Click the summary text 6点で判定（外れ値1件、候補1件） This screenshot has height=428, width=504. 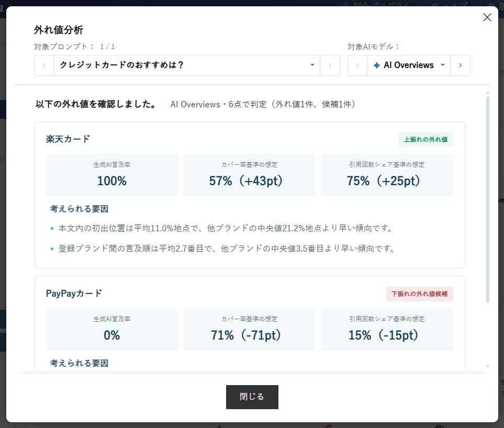click(292, 105)
